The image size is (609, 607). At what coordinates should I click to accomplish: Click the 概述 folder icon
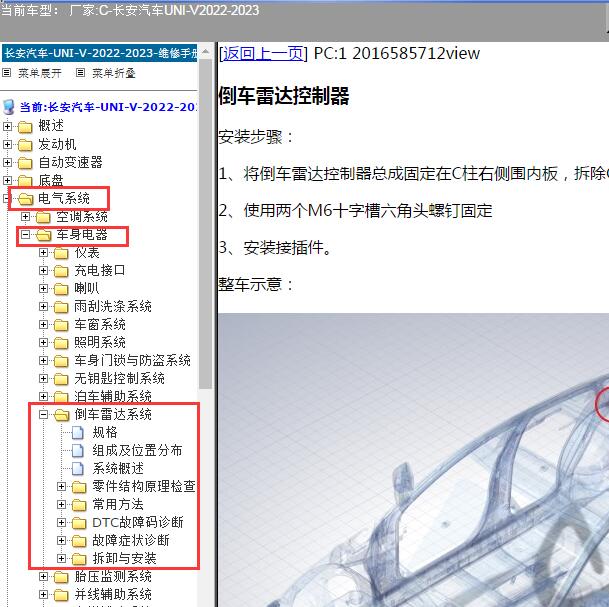[25, 127]
